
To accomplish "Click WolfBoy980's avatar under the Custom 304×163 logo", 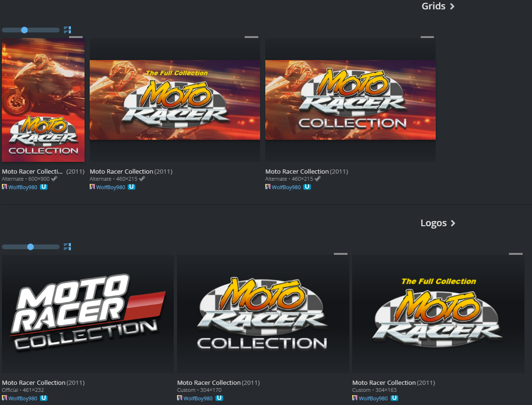I will coord(355,398).
